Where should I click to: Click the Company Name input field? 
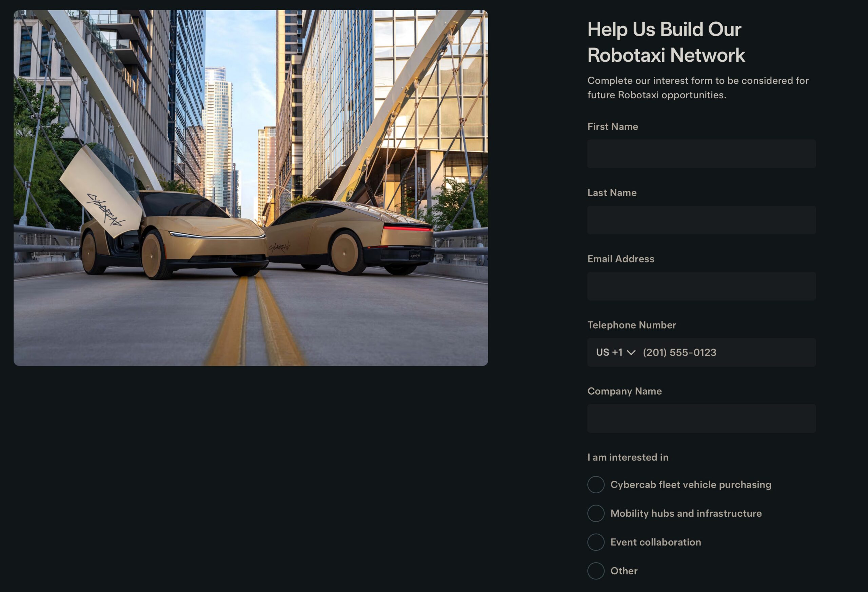tap(702, 418)
